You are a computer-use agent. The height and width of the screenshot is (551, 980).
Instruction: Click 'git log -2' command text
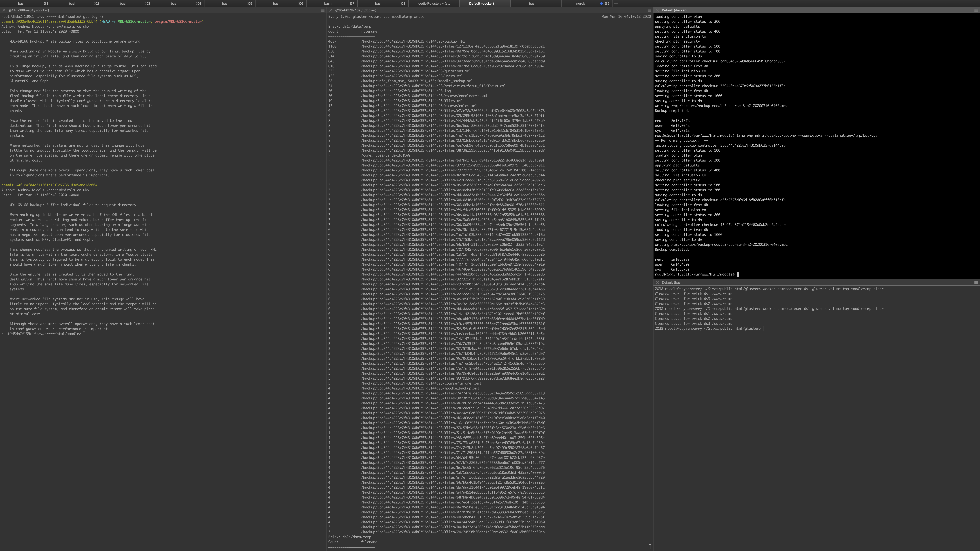[93, 17]
